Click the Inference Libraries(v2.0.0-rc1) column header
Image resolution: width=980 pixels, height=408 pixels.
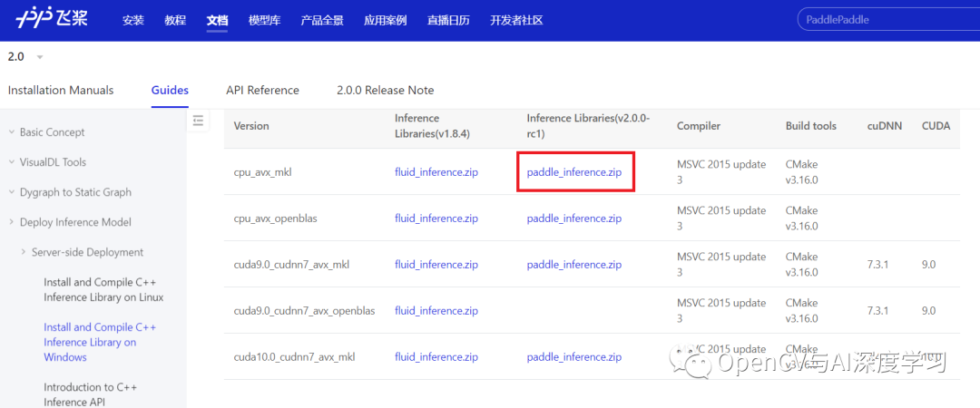pyautogui.click(x=589, y=126)
